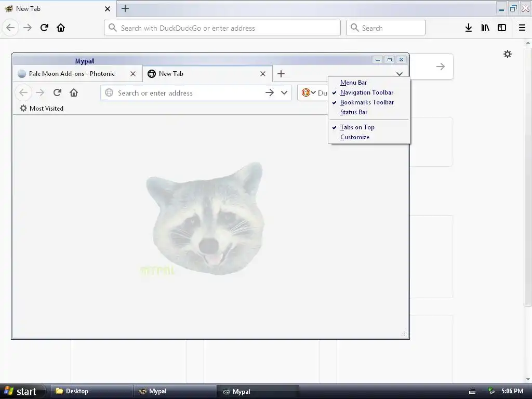Click the Forward button in Mypal window
Viewport: 532px width, 399px height.
[x=40, y=92]
